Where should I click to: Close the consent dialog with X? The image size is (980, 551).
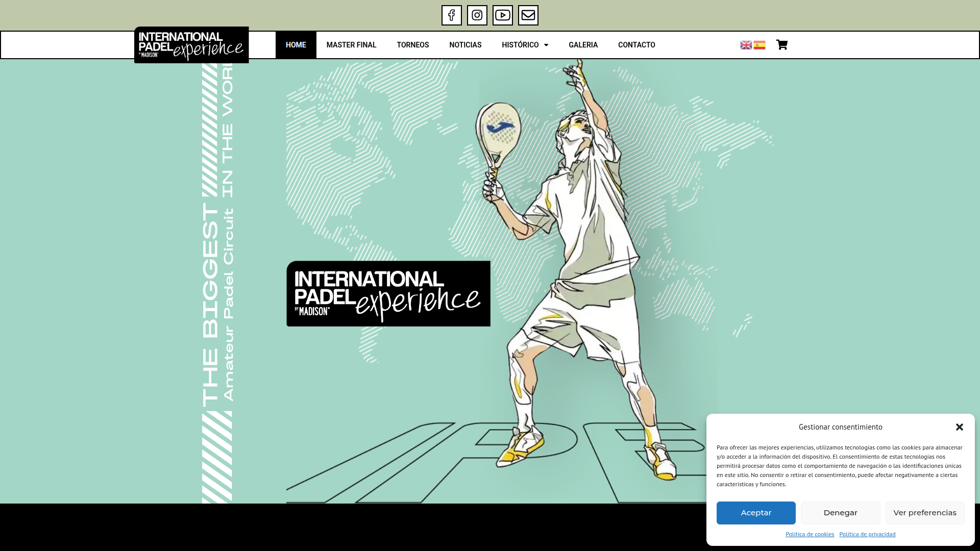pyautogui.click(x=959, y=427)
